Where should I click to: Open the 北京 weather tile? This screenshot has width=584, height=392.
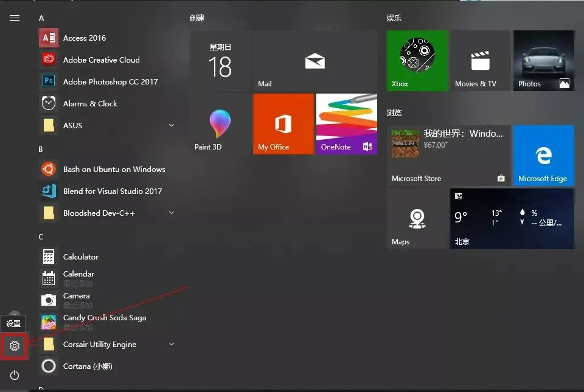click(x=512, y=219)
